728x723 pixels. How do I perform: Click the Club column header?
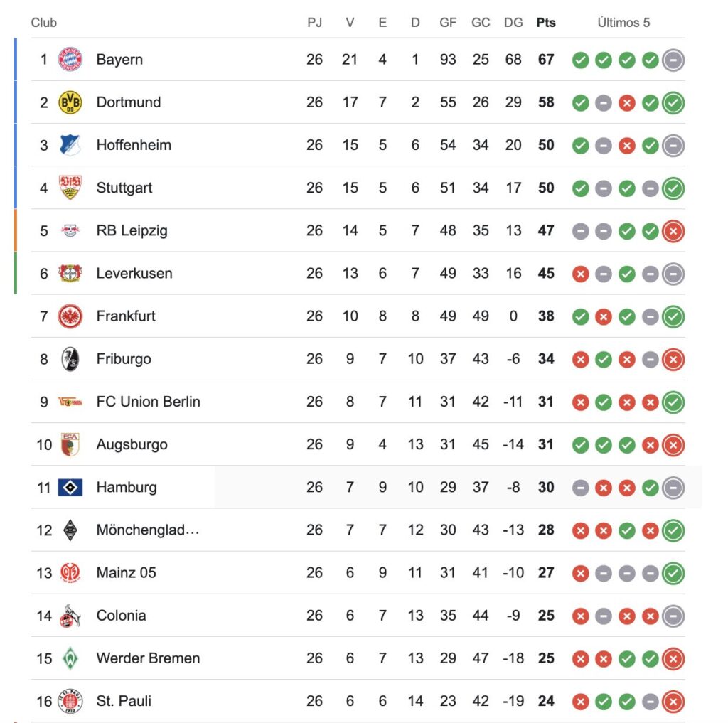(x=44, y=23)
